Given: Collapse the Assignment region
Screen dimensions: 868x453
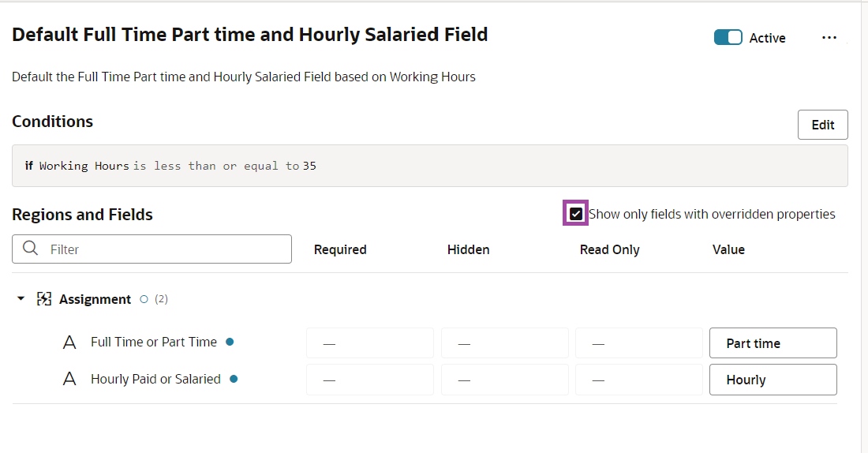Looking at the screenshot, I should [21, 299].
